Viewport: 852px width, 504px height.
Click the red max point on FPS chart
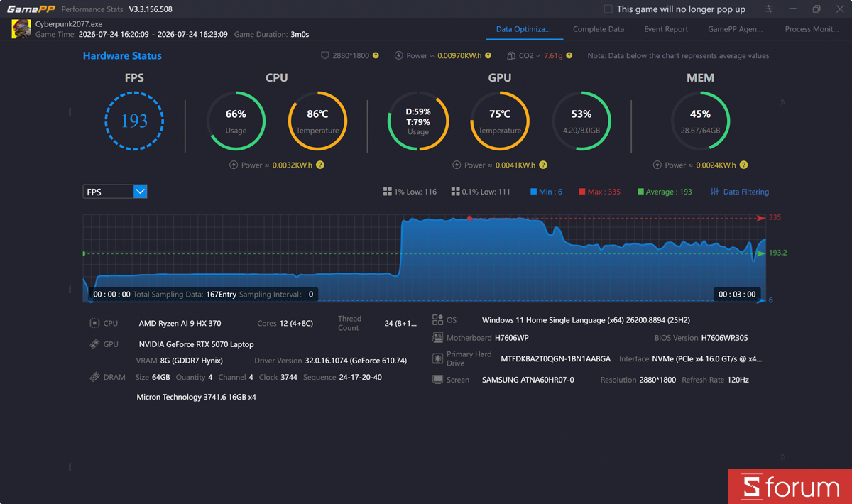coord(469,219)
